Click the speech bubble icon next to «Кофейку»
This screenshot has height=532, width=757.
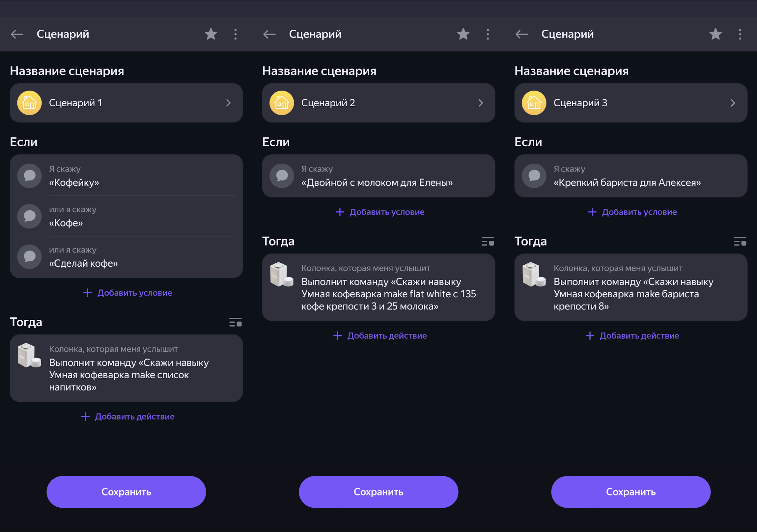point(29,176)
